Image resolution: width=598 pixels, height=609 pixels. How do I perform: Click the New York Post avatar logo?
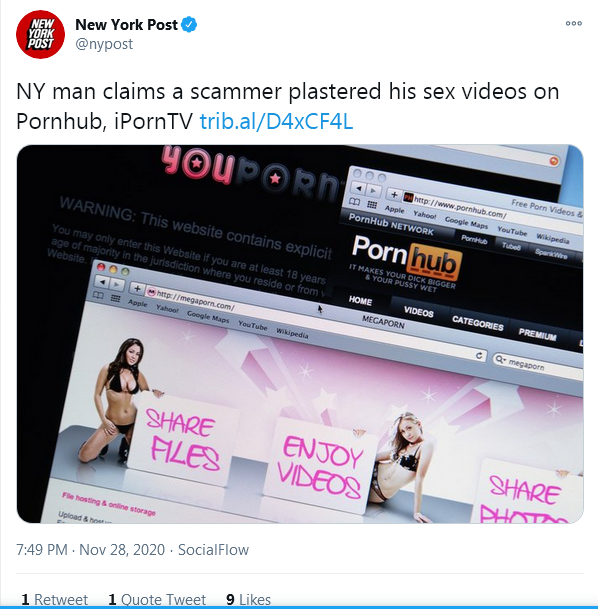click(40, 35)
